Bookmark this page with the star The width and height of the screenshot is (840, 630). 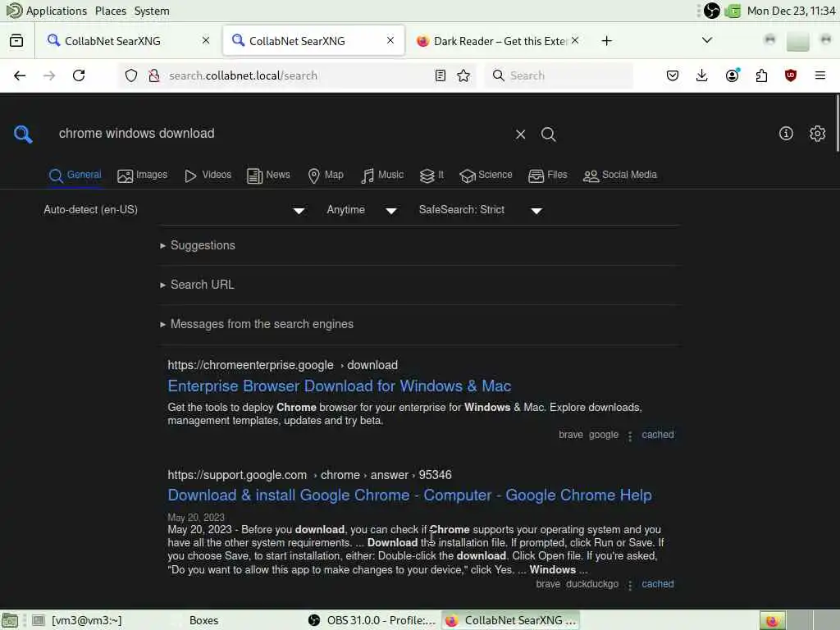pos(464,75)
